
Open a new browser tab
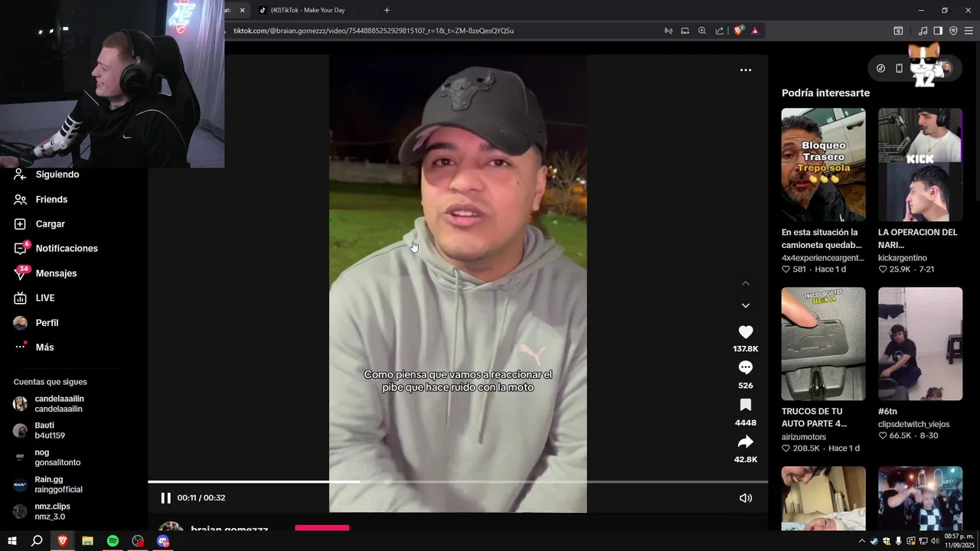click(x=387, y=10)
